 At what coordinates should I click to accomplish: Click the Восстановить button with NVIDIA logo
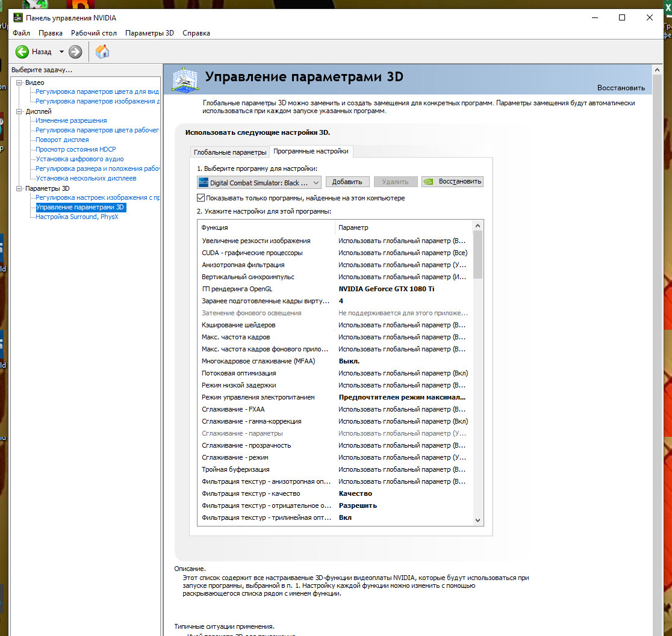click(x=453, y=182)
